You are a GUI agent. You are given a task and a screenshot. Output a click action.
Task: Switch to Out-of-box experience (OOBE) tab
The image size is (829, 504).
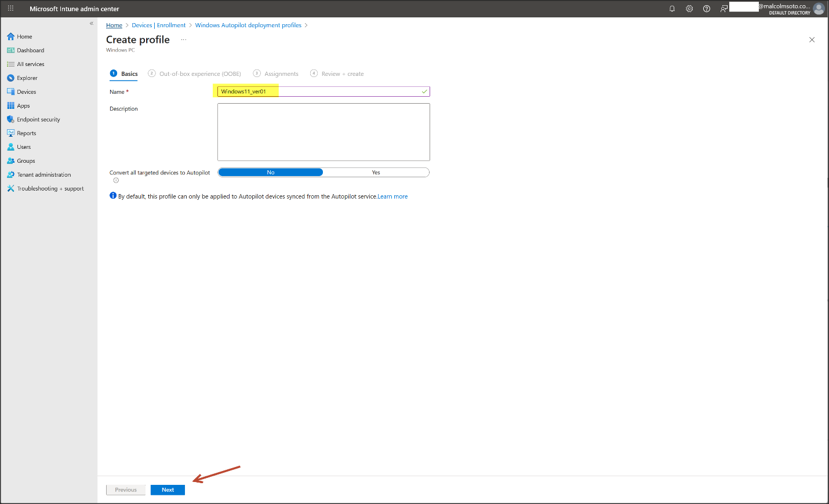coord(199,74)
